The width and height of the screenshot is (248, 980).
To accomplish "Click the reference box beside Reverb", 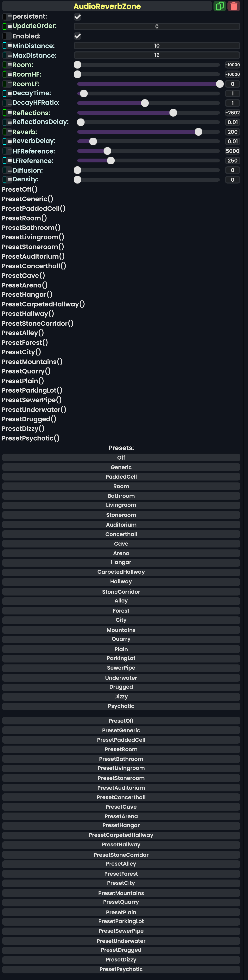I will click(x=5, y=132).
